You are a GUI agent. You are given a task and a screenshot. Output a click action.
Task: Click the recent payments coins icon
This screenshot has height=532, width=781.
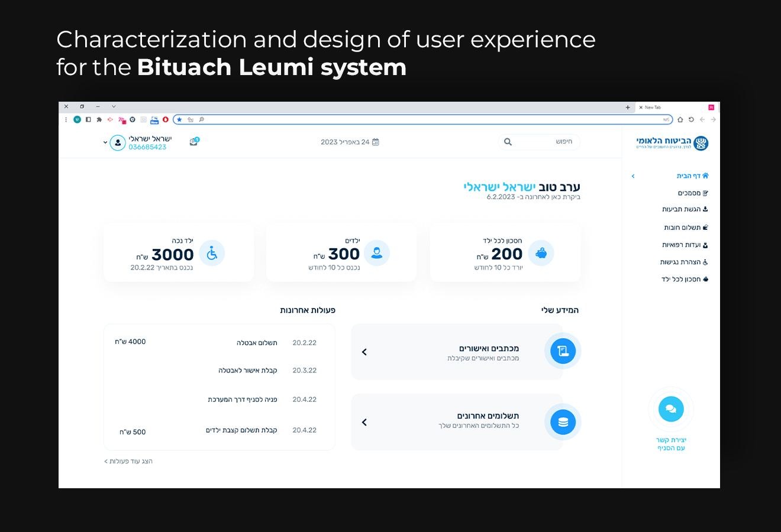pos(563,422)
